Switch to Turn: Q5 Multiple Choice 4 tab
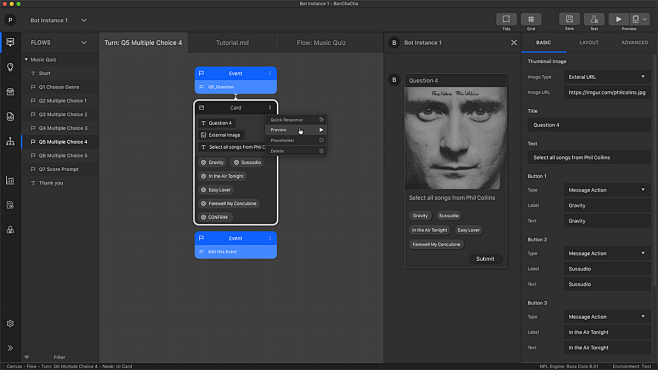Viewport: 658px width, 370px height. pos(143,43)
